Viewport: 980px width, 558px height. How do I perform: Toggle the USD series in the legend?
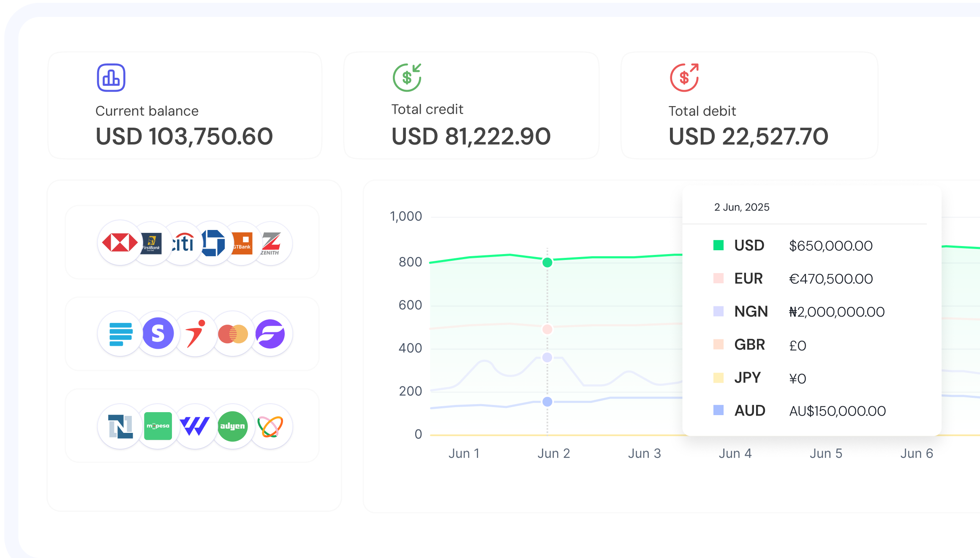point(749,245)
